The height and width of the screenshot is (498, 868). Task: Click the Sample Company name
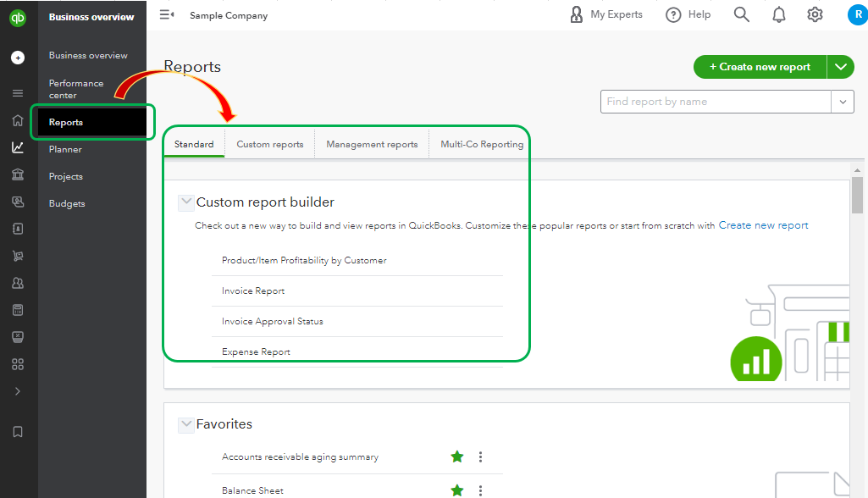pyautogui.click(x=229, y=15)
